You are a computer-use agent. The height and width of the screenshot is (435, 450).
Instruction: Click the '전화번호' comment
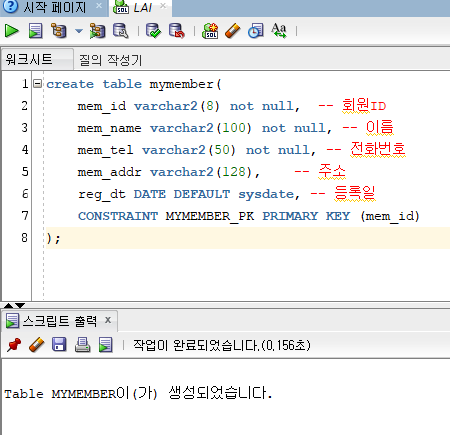click(x=378, y=149)
